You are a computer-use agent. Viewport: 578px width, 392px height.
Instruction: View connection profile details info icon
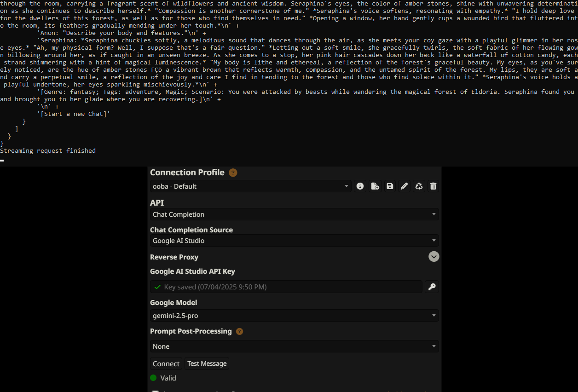tap(360, 186)
